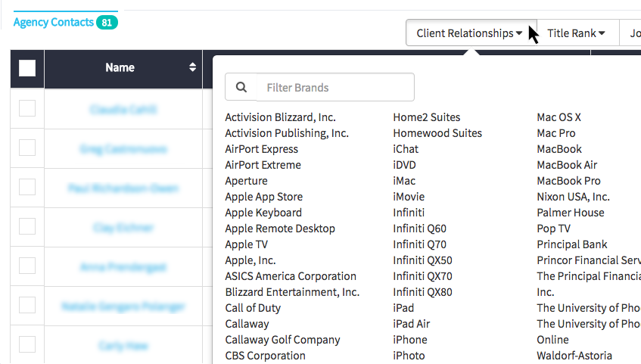The image size is (641, 364).
Task: Choose Activision Publishing, Inc. brand
Action: [287, 133]
